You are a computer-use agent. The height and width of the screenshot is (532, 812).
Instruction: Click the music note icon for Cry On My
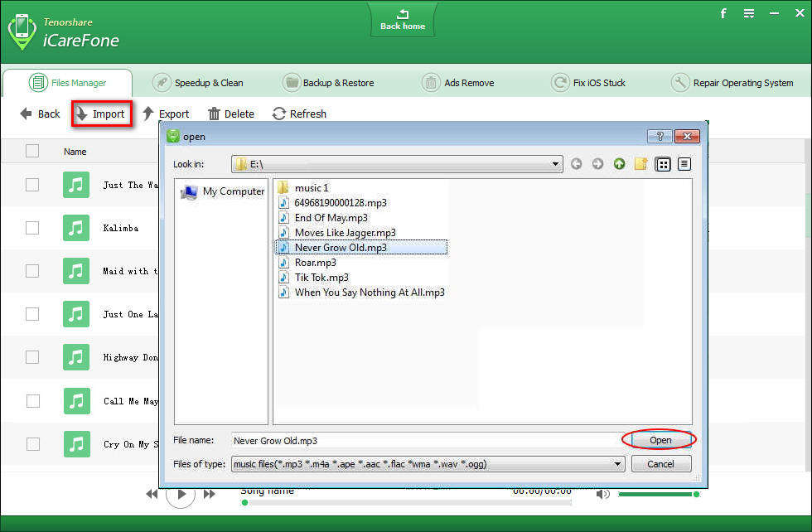pyautogui.click(x=76, y=444)
